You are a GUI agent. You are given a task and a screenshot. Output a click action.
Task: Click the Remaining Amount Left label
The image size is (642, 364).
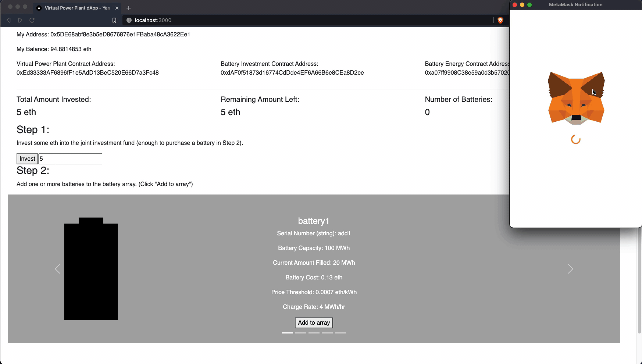point(260,100)
